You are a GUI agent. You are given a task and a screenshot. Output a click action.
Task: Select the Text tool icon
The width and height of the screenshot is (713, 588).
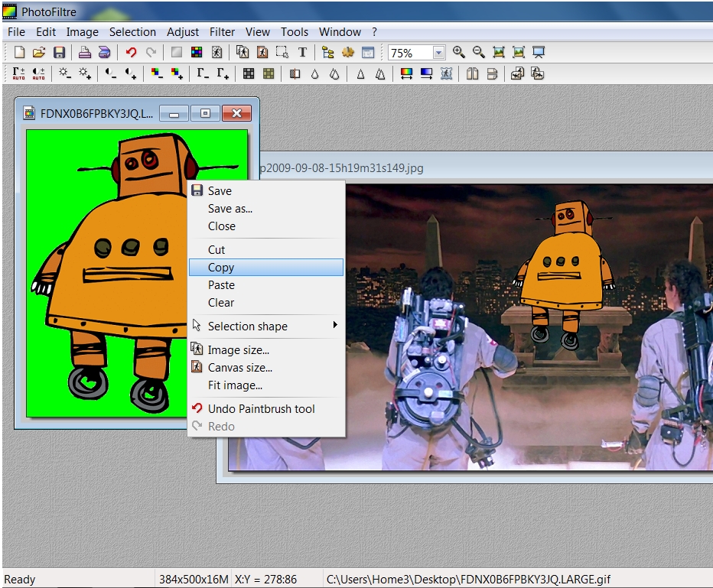point(302,52)
